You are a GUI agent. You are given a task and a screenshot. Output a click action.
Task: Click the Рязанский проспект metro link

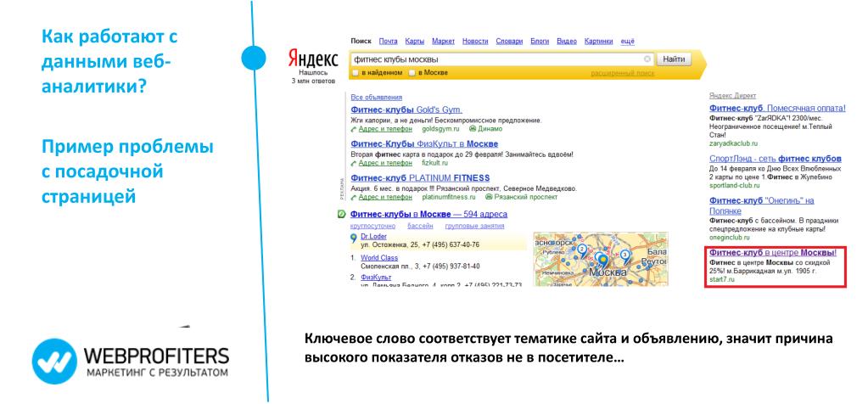pyautogui.click(x=526, y=197)
